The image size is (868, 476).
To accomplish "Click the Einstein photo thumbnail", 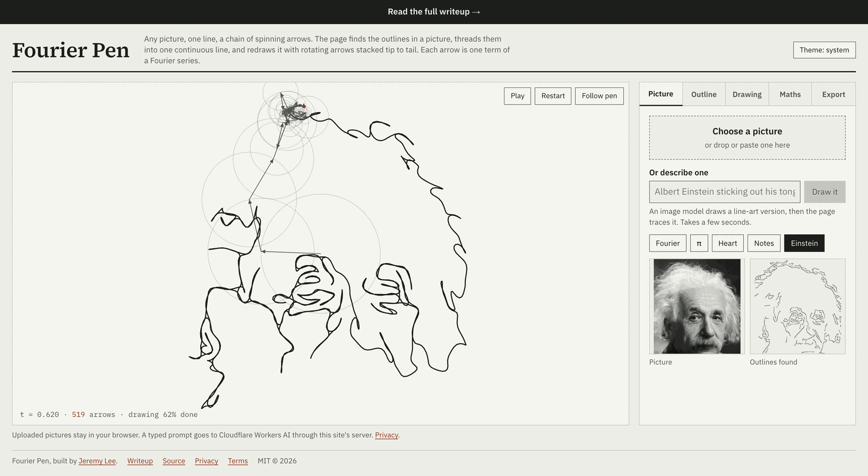I will (697, 306).
